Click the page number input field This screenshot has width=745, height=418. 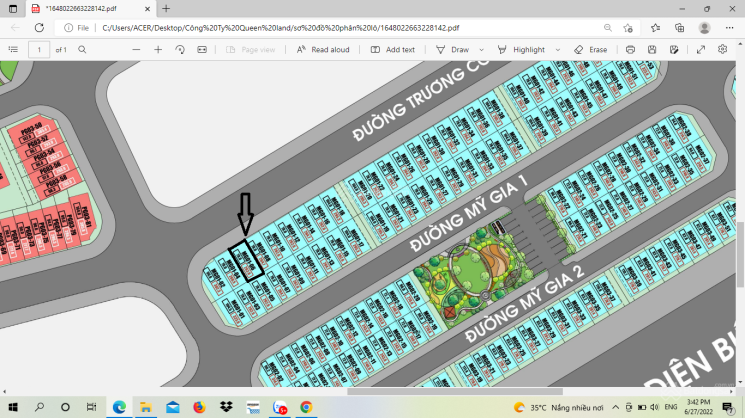39,49
